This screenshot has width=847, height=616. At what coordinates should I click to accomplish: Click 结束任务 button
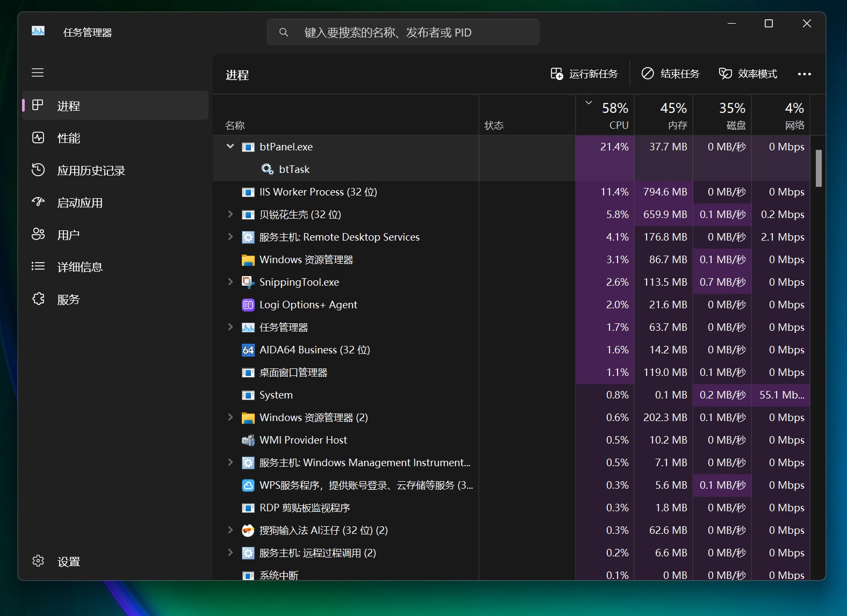(671, 74)
